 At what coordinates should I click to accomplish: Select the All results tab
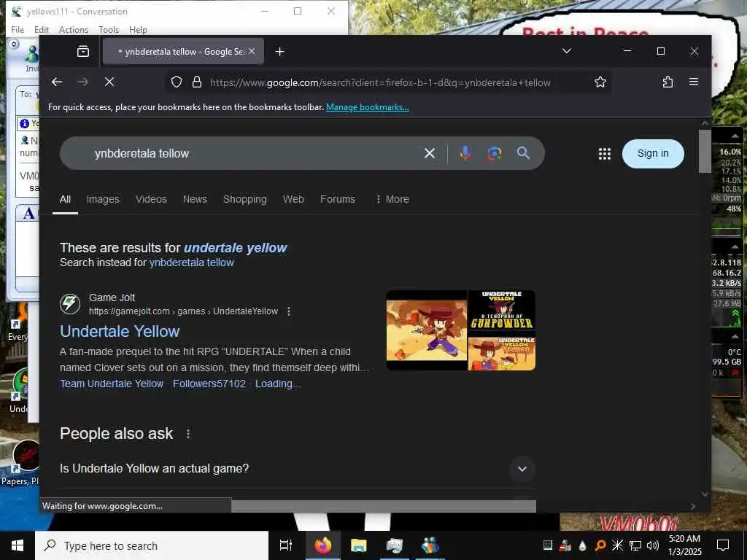[65, 199]
